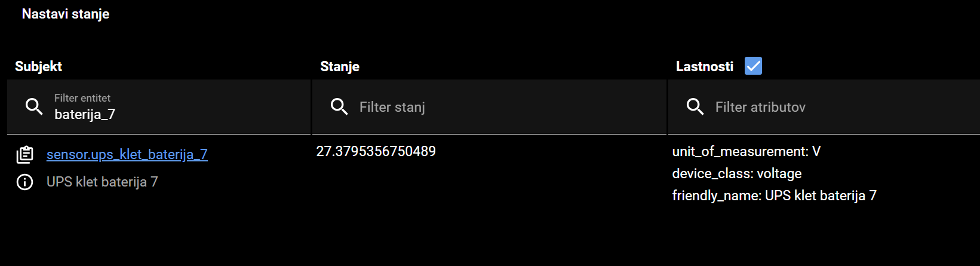Click the Subjekt column header
The height and width of the screenshot is (266, 980).
tap(39, 66)
